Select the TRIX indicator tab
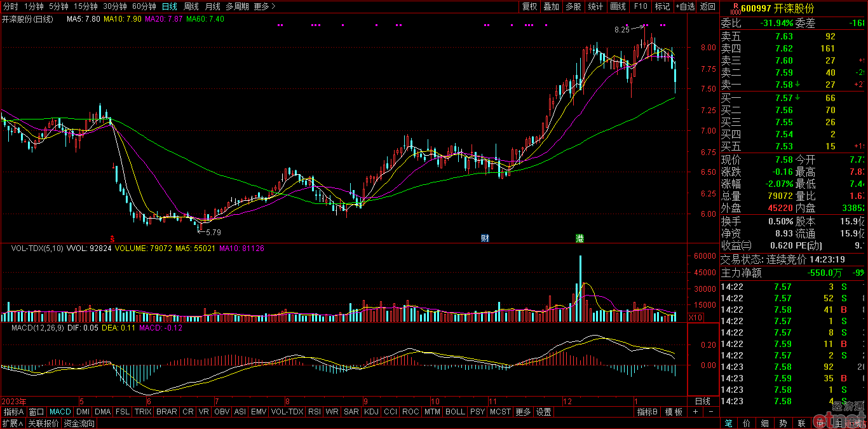Viewport: 868px width, 429px height. pos(143,412)
